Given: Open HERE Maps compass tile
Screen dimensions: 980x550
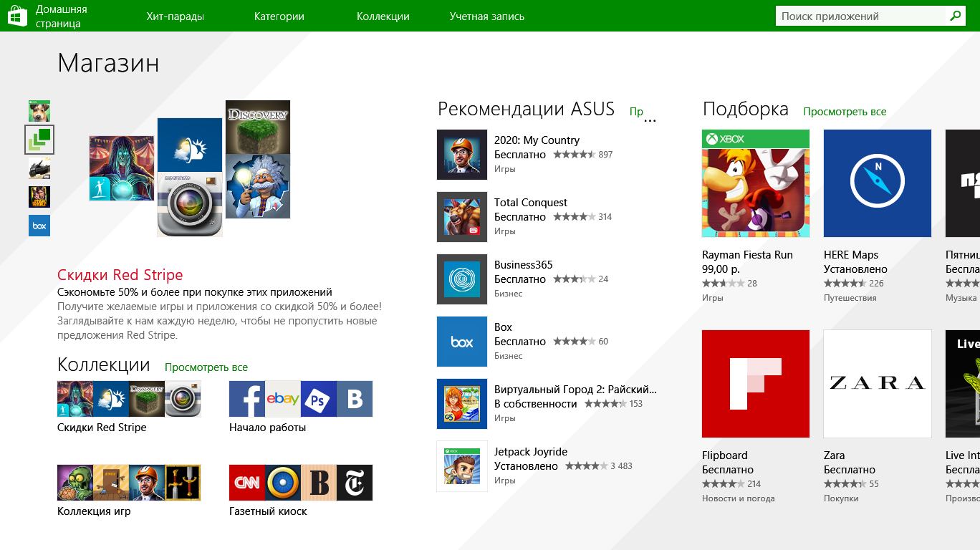Looking at the screenshot, I should [x=878, y=183].
